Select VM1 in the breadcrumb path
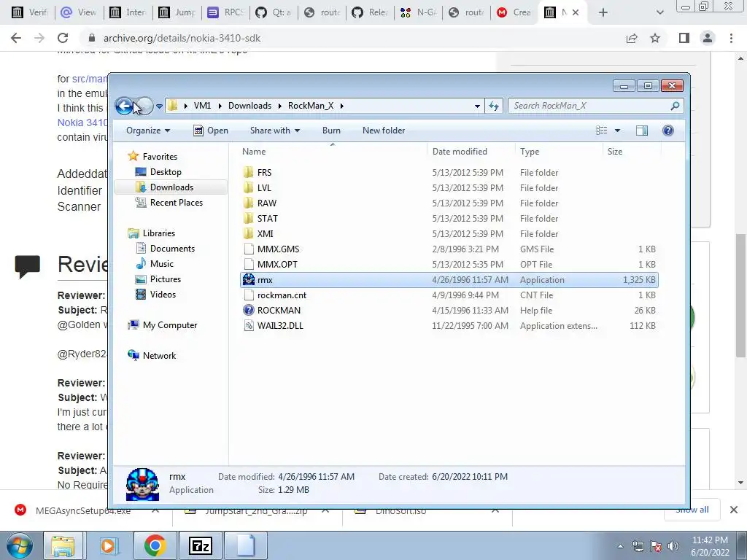 [x=202, y=106]
